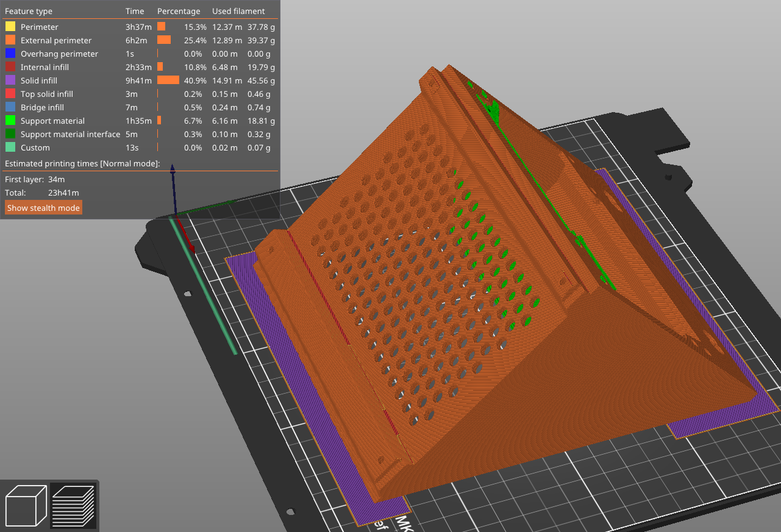Click the Feature type column header

[29, 10]
